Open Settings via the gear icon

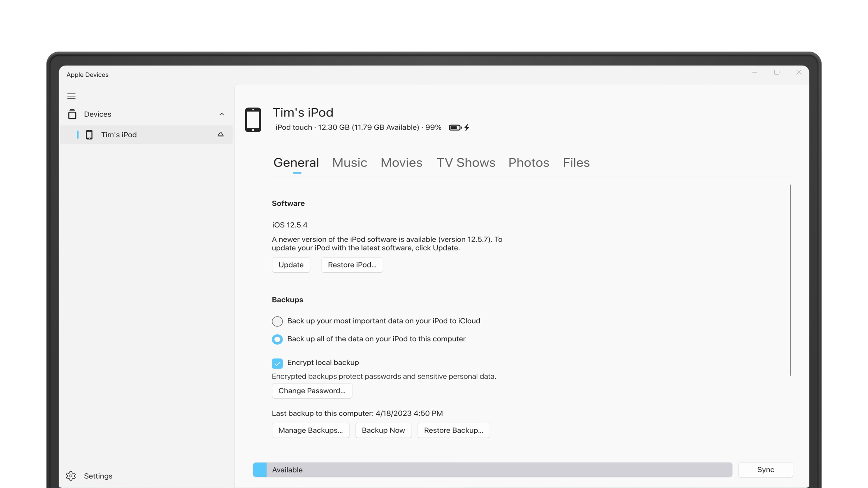point(71,476)
